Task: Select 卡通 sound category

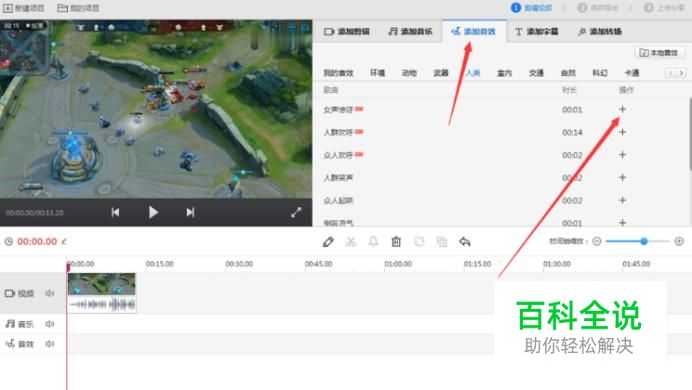Action: tap(632, 73)
